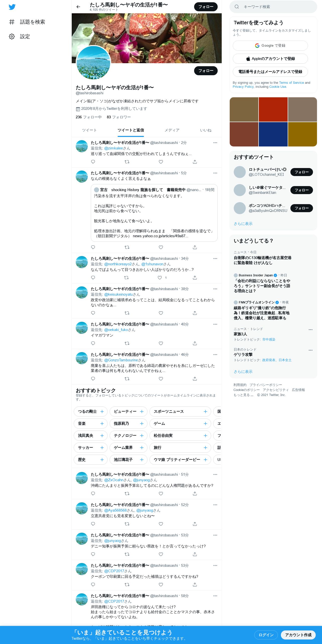Viewport: 322px width, 644px height.
Task: Share the @zimkalee reply tweet
Action: click(195, 162)
